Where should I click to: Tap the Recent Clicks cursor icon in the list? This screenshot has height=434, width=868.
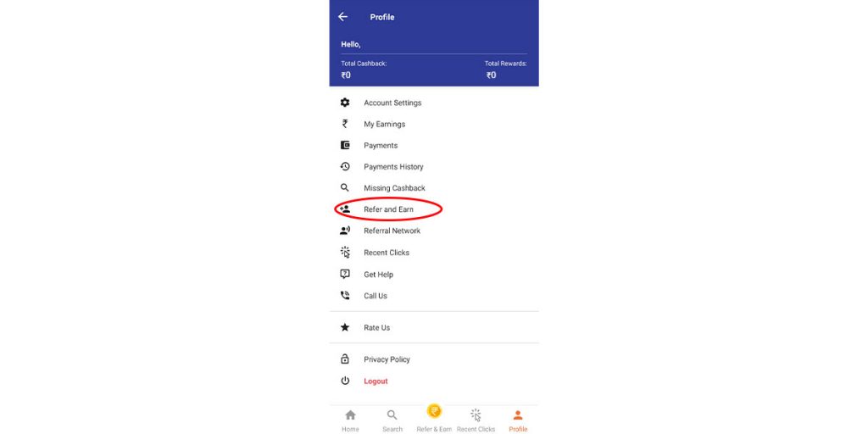pyautogui.click(x=345, y=253)
